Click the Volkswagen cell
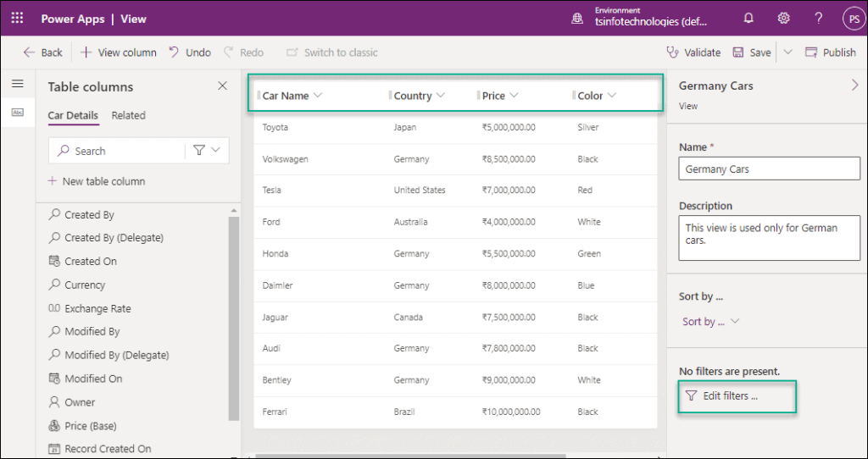This screenshot has width=868, height=459. [285, 159]
